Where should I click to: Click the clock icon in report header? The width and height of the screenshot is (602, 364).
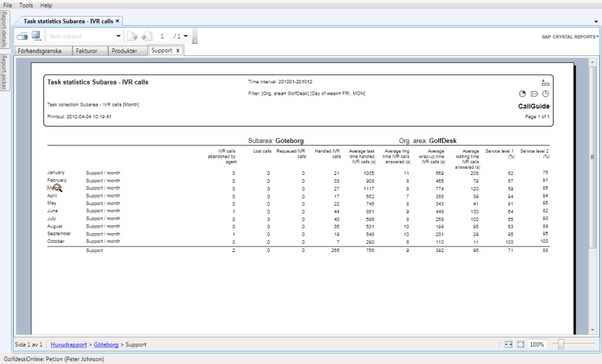click(x=546, y=94)
